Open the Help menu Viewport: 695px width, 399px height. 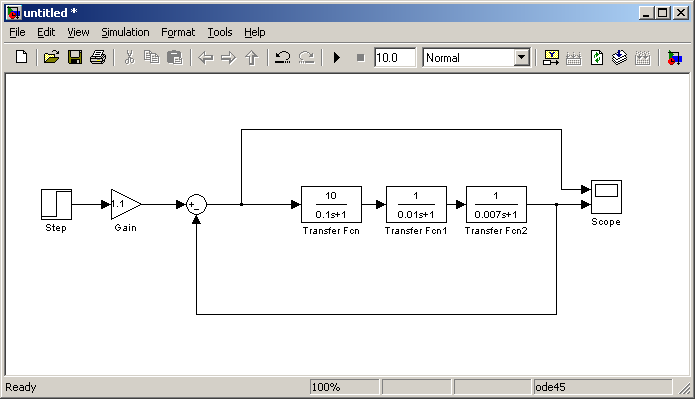point(254,32)
